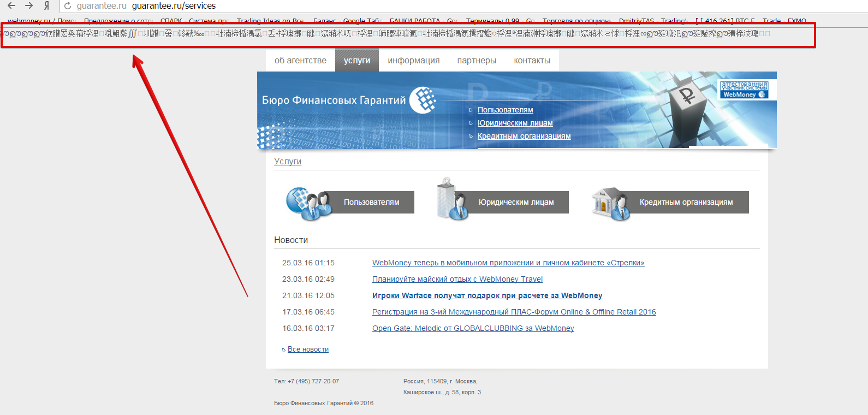Open the 'Trade - EXMO' bookmark
The height and width of the screenshot is (415, 868).
784,21
